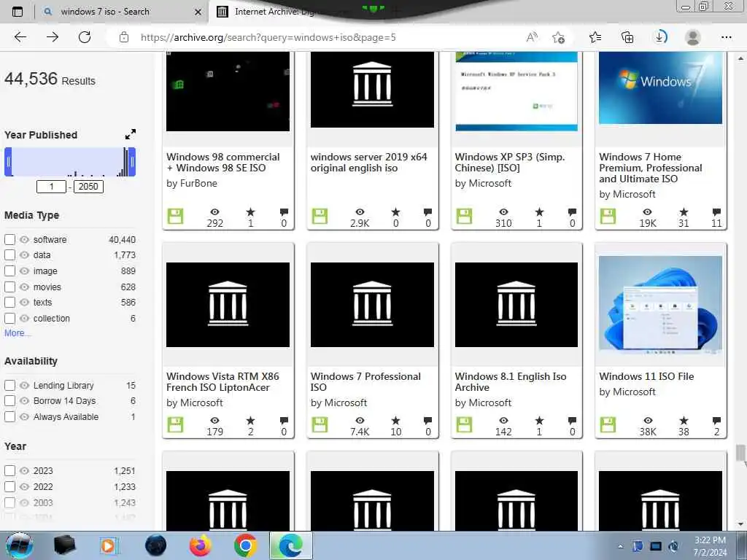Click inside the Year Published histogram
747x560 pixels.
coord(70,162)
